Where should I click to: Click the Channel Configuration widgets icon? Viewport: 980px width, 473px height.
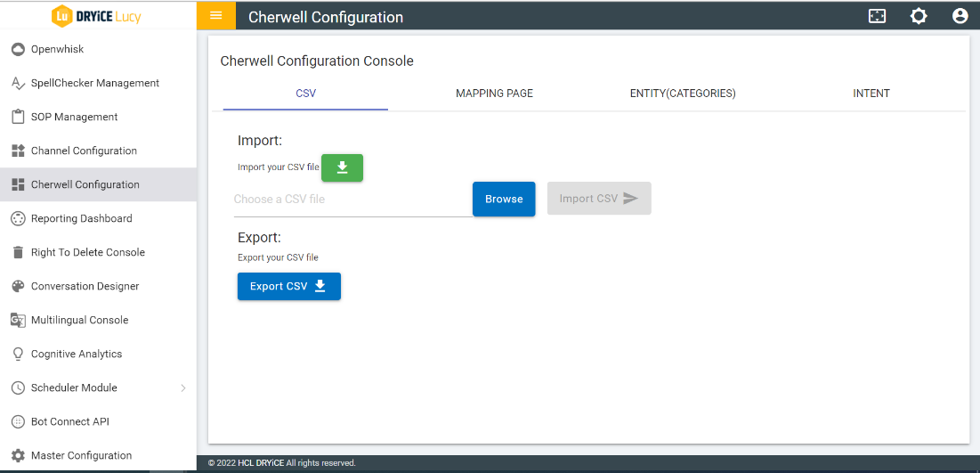click(18, 151)
